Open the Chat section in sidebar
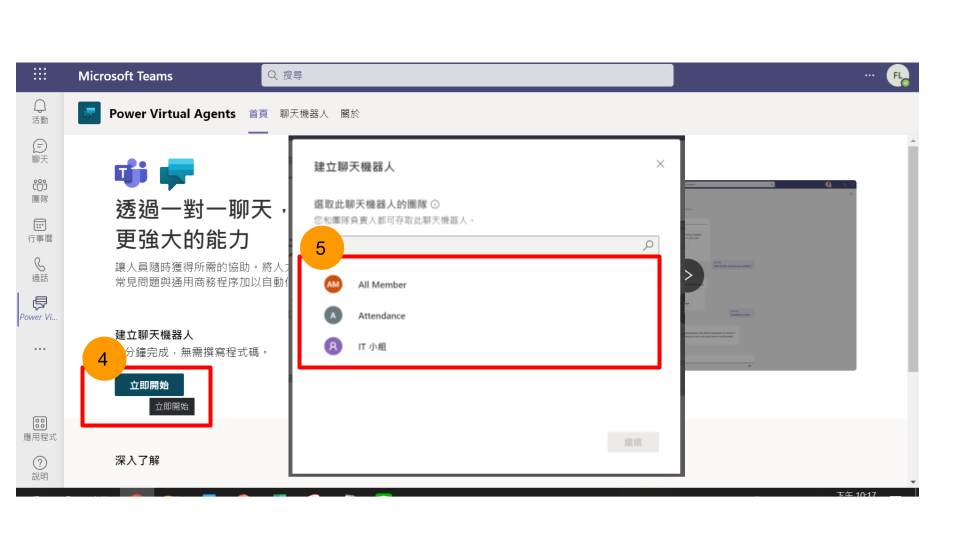The width and height of the screenshot is (960, 540). coord(40,151)
